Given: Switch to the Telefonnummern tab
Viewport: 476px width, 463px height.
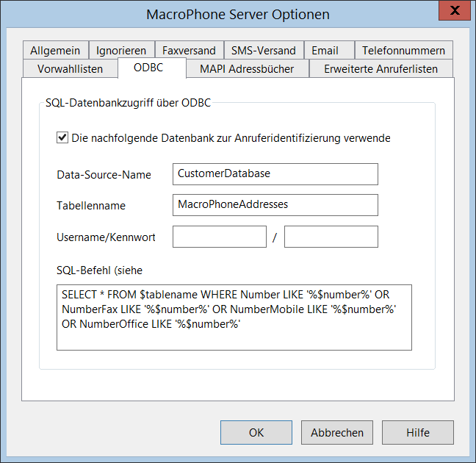Looking at the screenshot, I should [403, 50].
